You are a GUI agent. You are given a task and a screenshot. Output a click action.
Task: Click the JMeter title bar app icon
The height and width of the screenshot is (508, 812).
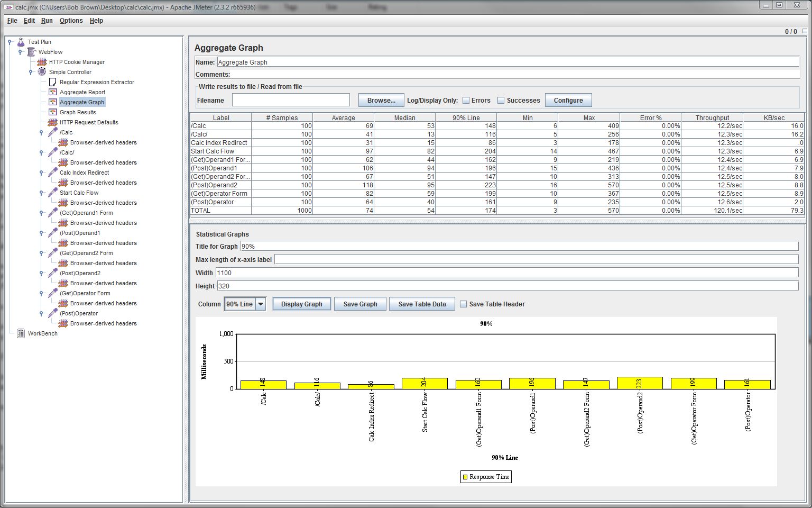pos(8,7)
